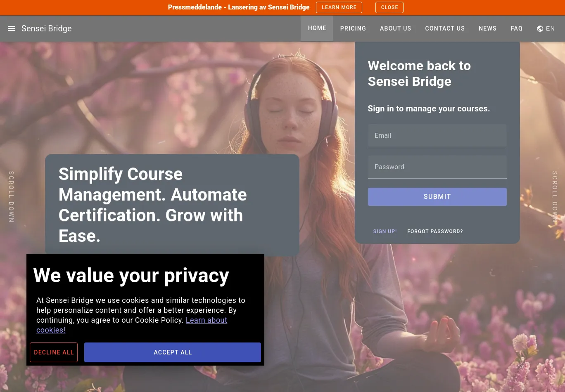This screenshot has height=392, width=565.
Task: Follow the Sign Up! link
Action: point(385,231)
